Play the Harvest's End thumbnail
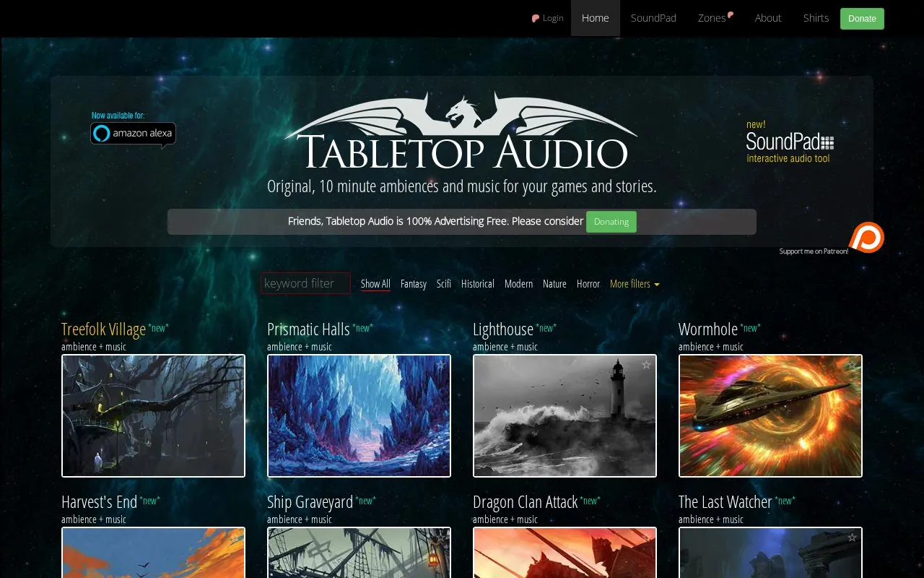The height and width of the screenshot is (578, 924). pos(153,553)
